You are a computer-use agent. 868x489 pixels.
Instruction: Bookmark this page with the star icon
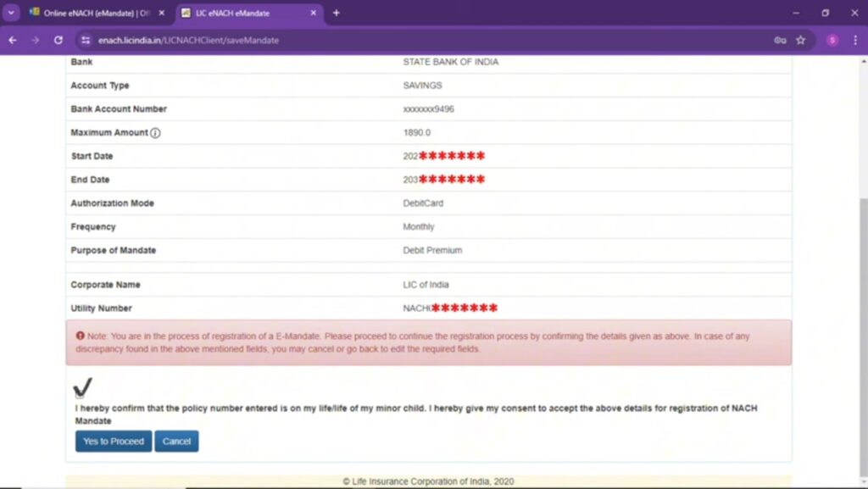800,41
